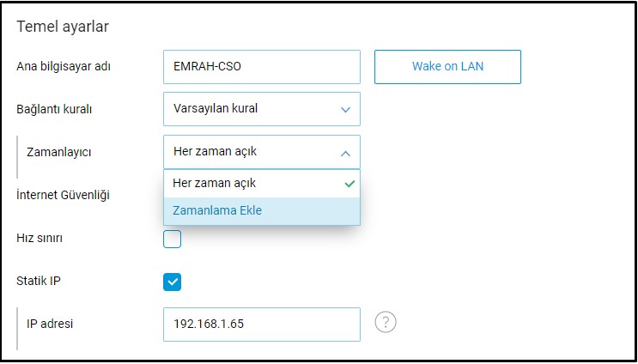Viewport: 638px width, 364px height.
Task: Uncheck the Statik IP checkbox
Action: 173,282
